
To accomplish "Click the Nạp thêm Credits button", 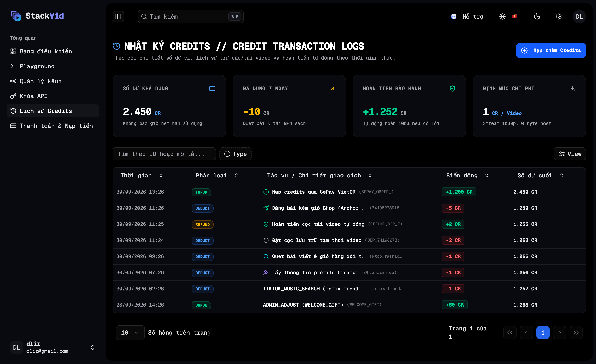I will 551,50.
